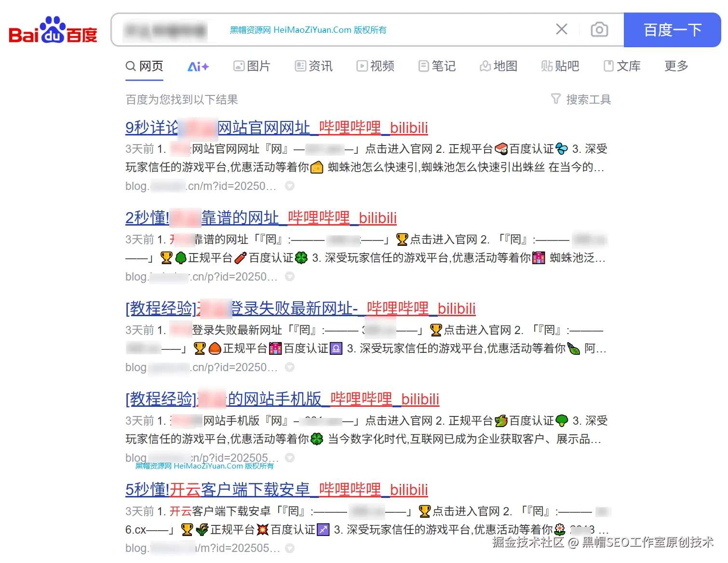Screen dimensions: 728x563
Task: Clear the search box with the X icon
Action: tap(561, 29)
